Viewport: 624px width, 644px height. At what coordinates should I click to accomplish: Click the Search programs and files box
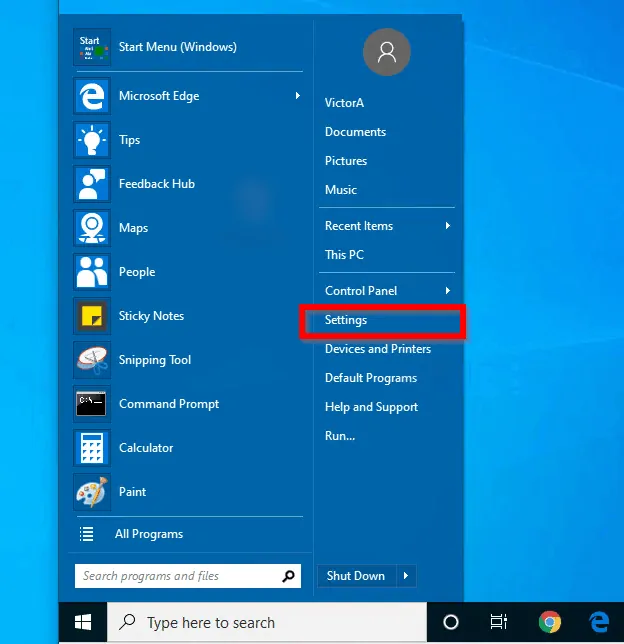tap(178, 576)
